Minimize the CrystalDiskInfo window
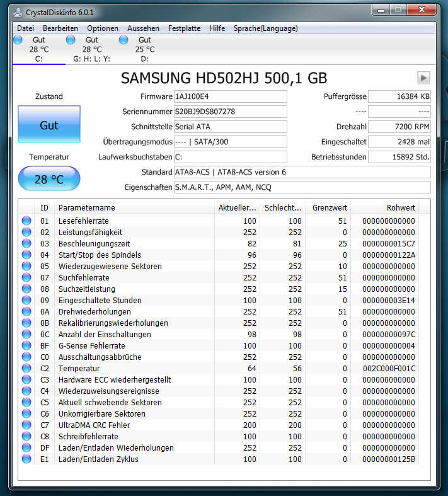 pyautogui.click(x=381, y=10)
